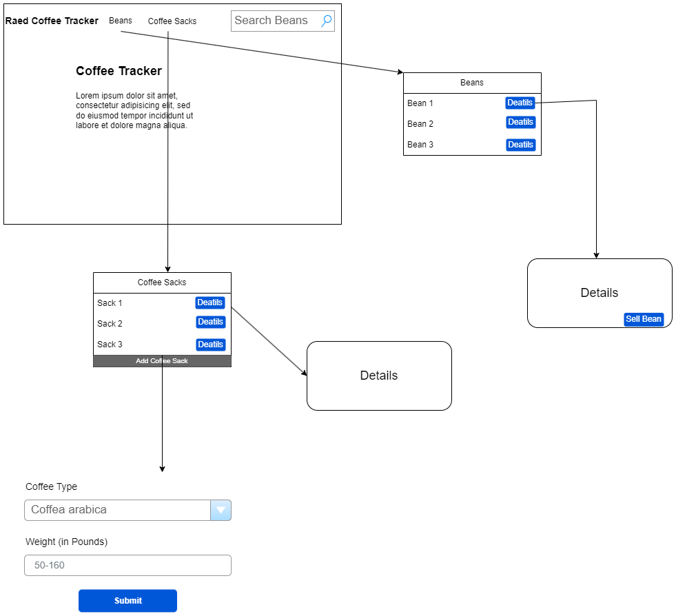
Task: Click the Raed Coffee Tracker logo text
Action: coord(51,21)
